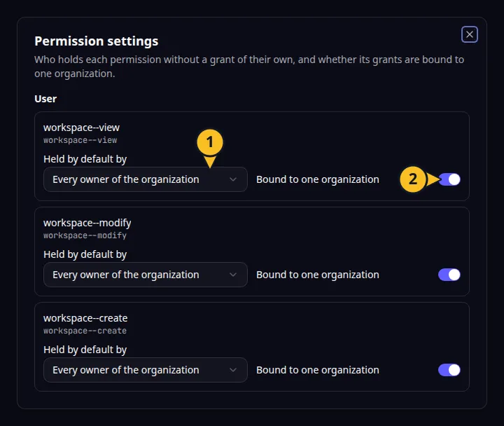Expand the workspace--modify default holder dropdown
Screen dimensions: 504x426
coord(146,275)
